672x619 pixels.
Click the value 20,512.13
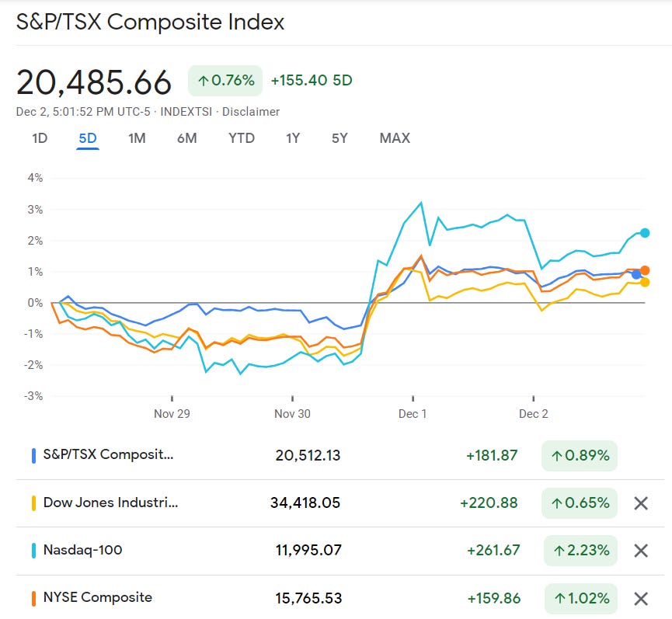coord(308,455)
